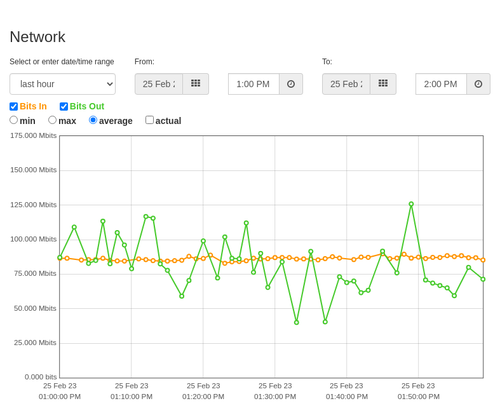
Task: Click the '01:40:00 PM' time axis label
Action: [x=347, y=397]
